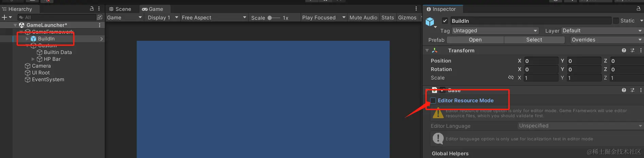
Task: Open GameLauncher scene options menu
Action: click(x=100, y=25)
